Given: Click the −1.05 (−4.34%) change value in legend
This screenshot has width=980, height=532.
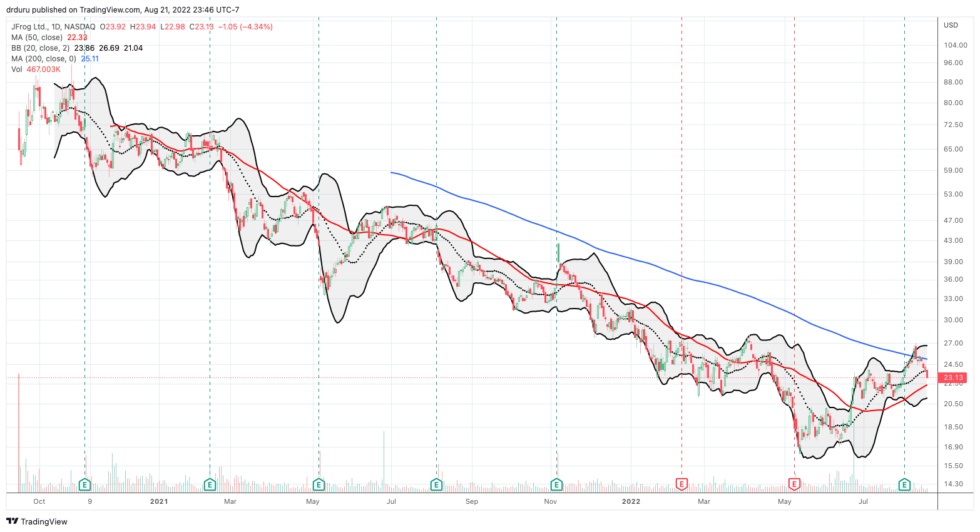Looking at the screenshot, I should coord(244,27).
